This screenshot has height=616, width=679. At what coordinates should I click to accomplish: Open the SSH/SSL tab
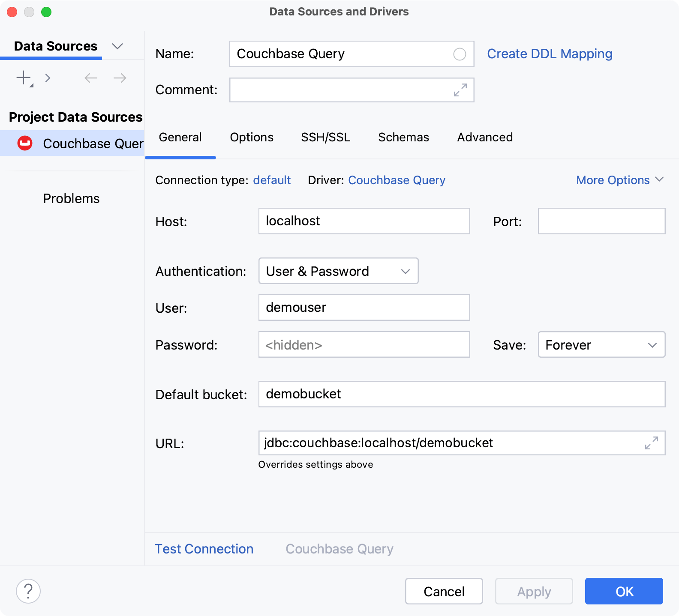click(x=325, y=138)
